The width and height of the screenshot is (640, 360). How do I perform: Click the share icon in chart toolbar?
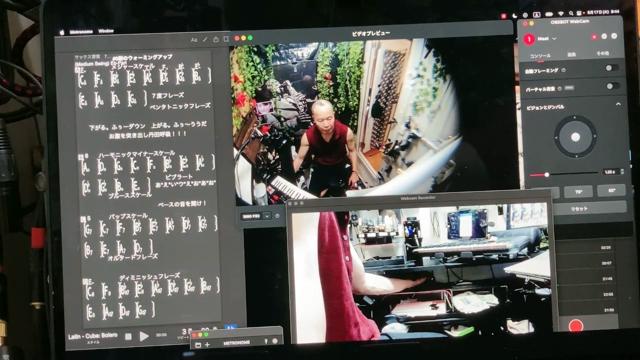216,39
